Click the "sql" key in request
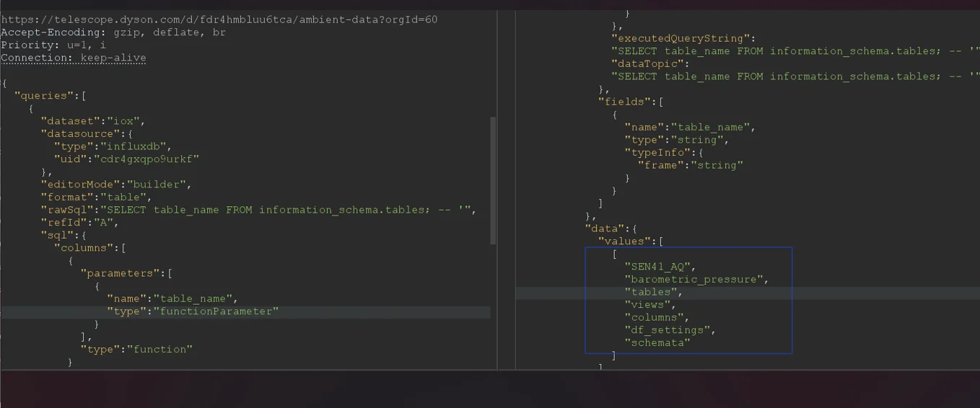 pyautogui.click(x=57, y=235)
